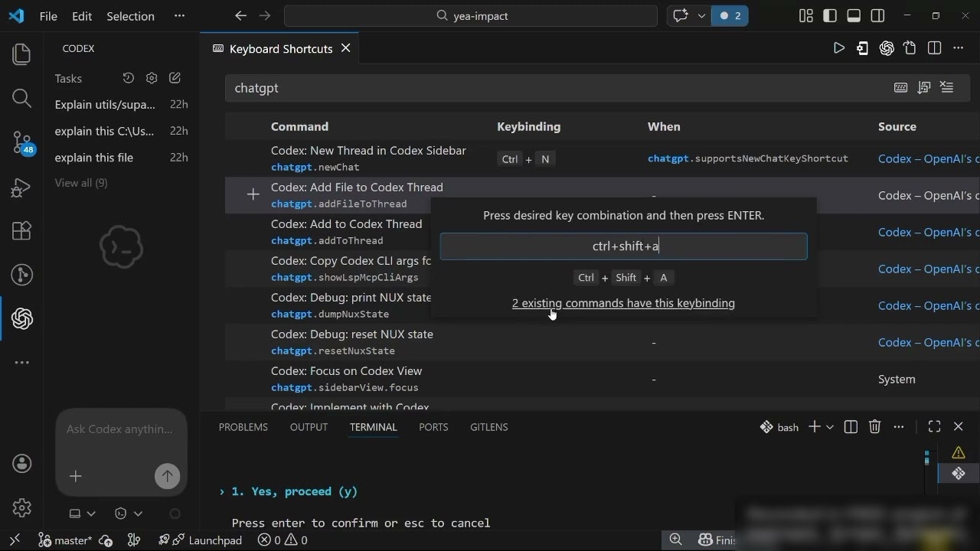This screenshot has width=980, height=551.
Task: Open the GitLens icon in activity bar
Action: click(x=21, y=275)
